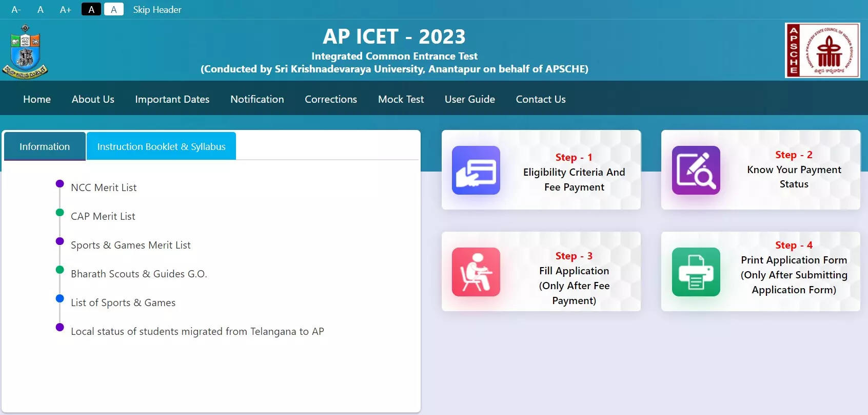Open Sports & Games Merit List

pos(131,245)
